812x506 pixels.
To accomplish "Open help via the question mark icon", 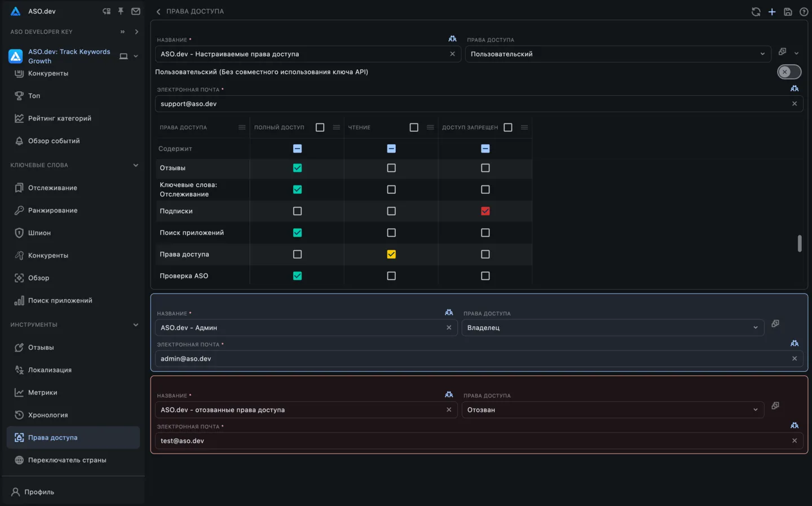I will (x=804, y=11).
